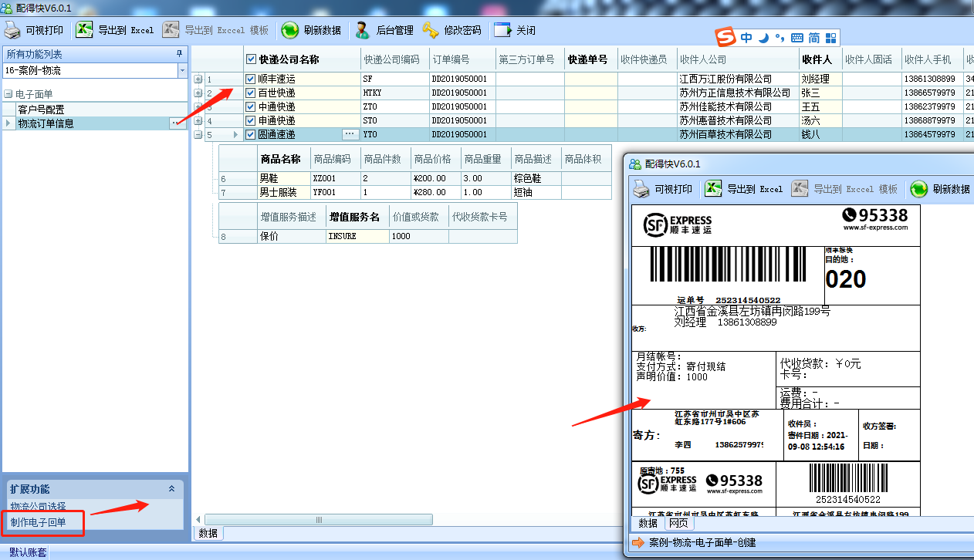Image resolution: width=974 pixels, height=560 pixels.
Task: Select the 男鞋 product name cell
Action: (x=282, y=178)
